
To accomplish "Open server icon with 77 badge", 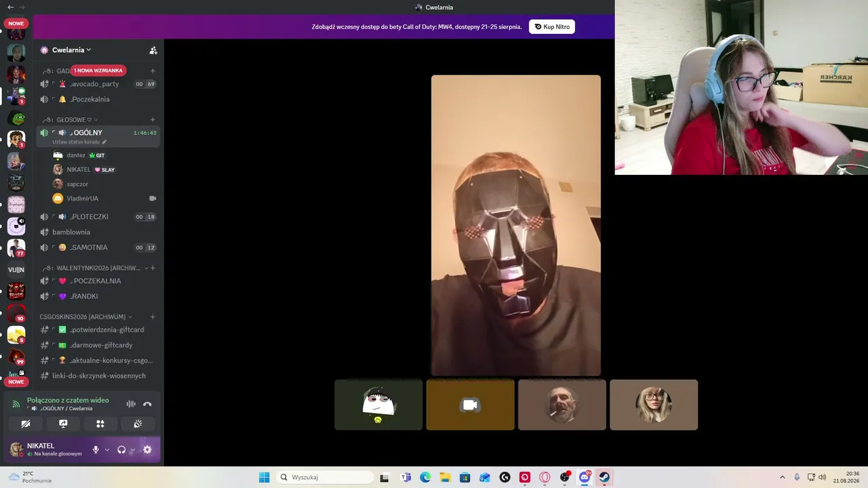I will coord(16,248).
